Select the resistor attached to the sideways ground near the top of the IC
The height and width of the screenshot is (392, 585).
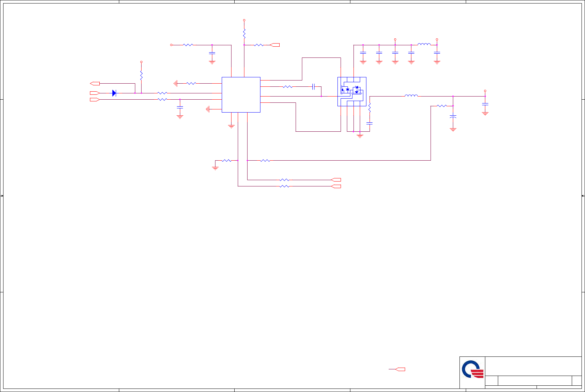[191, 83]
